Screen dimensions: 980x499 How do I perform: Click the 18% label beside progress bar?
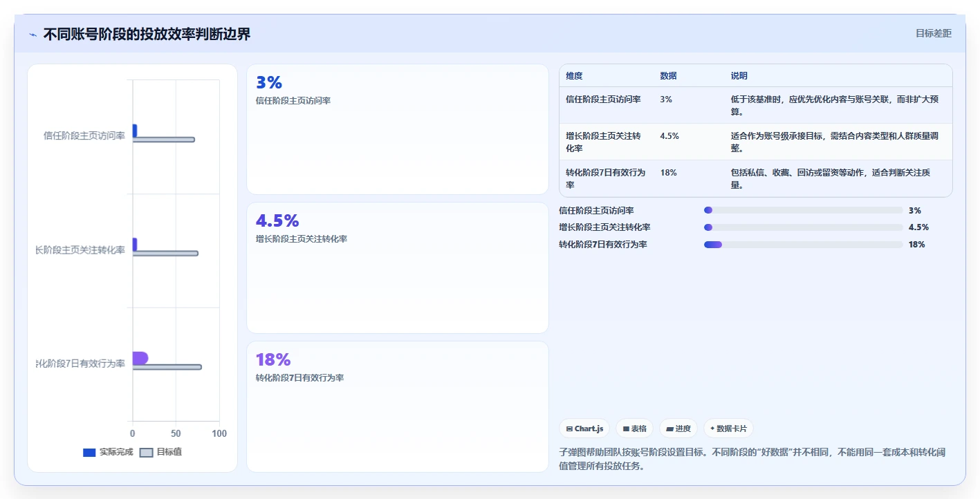click(916, 244)
